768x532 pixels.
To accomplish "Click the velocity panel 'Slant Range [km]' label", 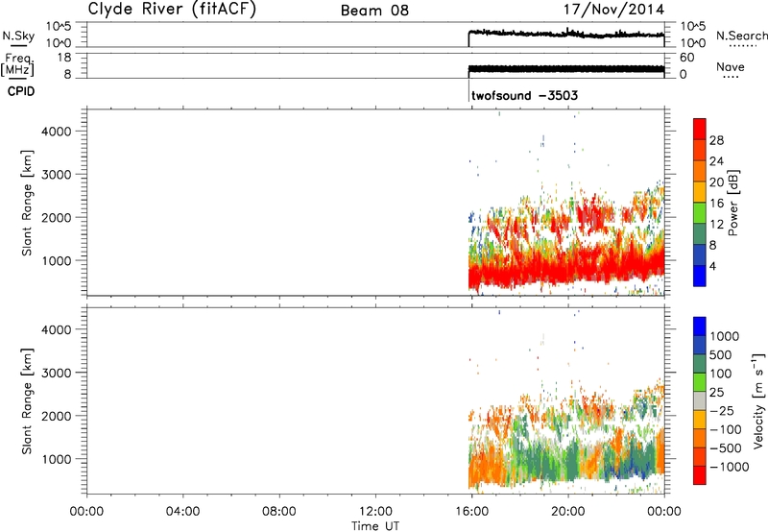I will [27, 401].
